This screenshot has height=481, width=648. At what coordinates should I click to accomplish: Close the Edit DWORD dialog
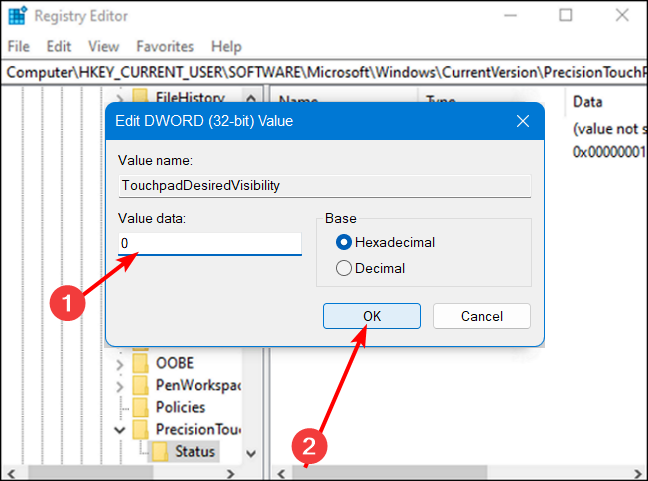click(522, 121)
